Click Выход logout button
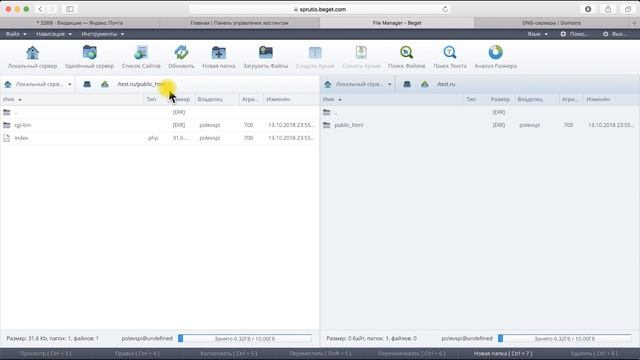This screenshot has width=640, height=360. tap(615, 34)
